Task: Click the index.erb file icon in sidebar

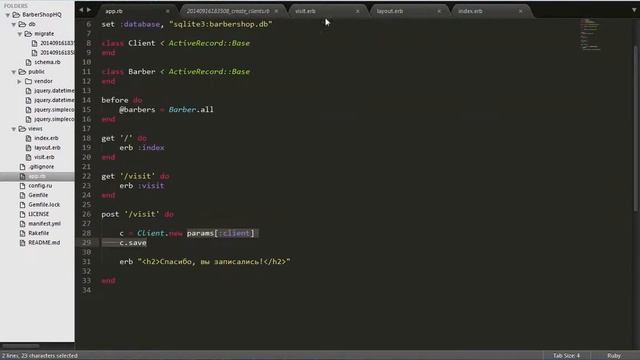Action: pos(29,138)
